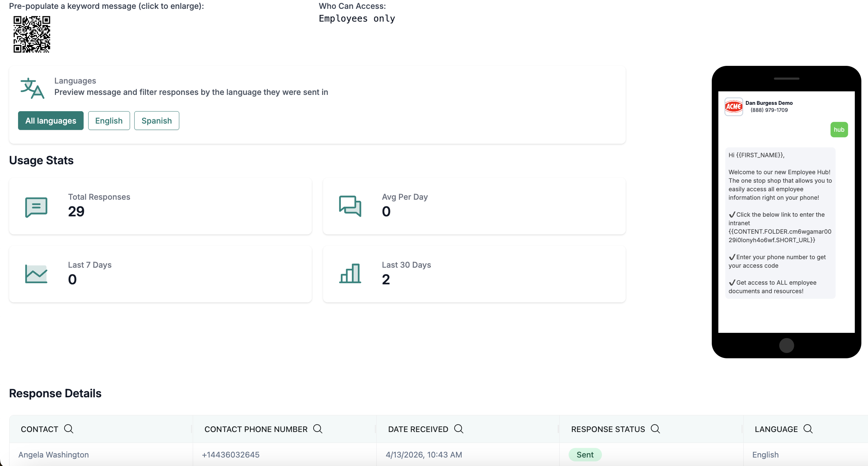868x466 pixels.
Task: Click the Avg Per Day chat icon
Action: [x=350, y=206]
